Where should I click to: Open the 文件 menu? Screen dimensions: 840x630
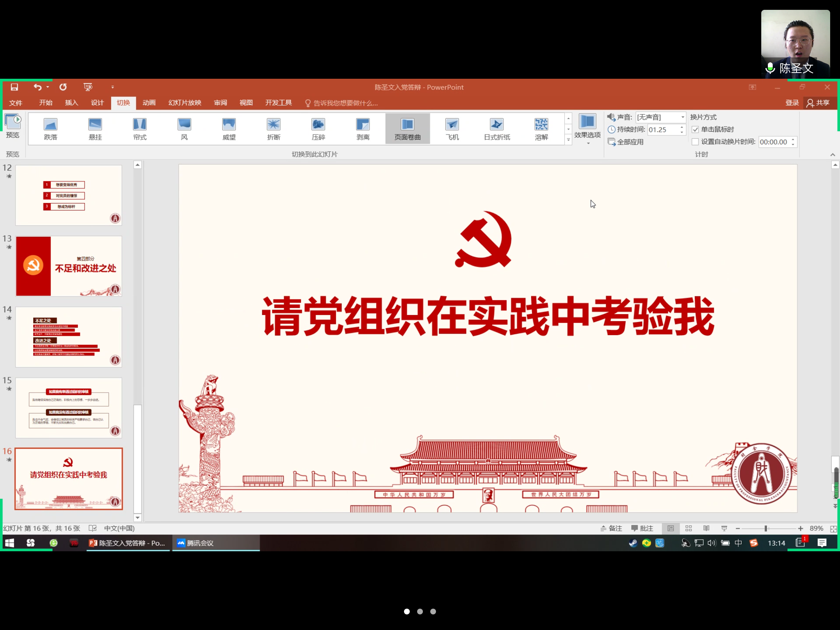tap(16, 103)
